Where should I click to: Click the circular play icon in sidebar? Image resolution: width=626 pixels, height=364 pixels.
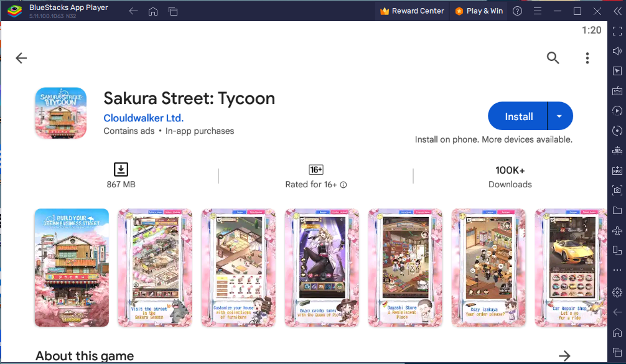coord(617,111)
